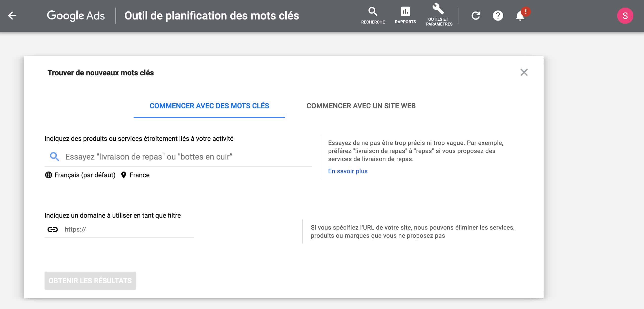The image size is (644, 309).
Task: Click the globe language icon
Action: point(48,175)
